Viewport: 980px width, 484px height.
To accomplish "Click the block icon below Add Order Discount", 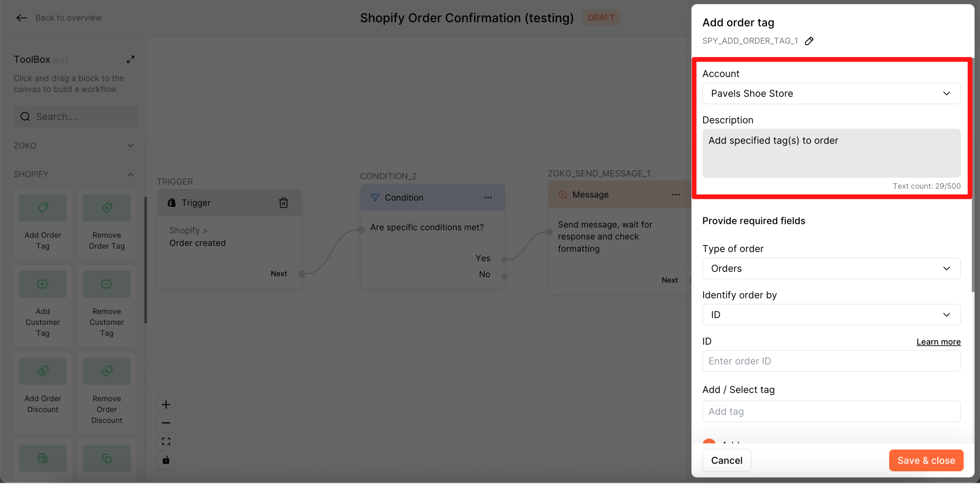I will point(43,458).
